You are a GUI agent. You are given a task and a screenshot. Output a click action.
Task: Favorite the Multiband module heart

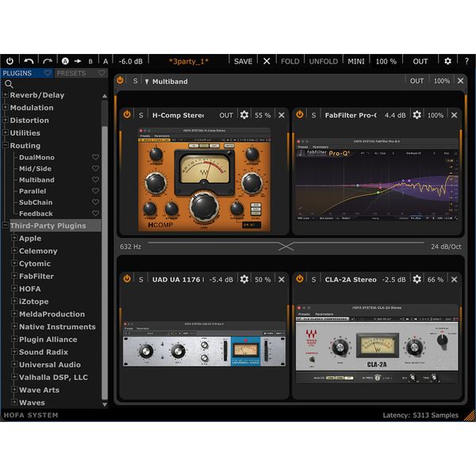95,180
